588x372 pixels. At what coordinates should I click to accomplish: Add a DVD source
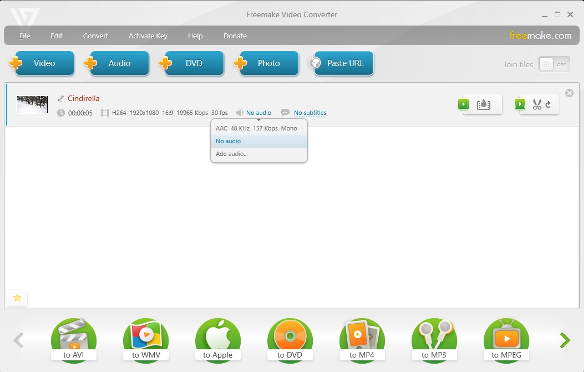click(x=191, y=63)
